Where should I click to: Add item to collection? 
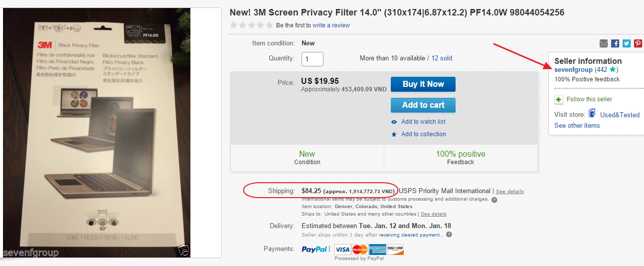(423, 134)
